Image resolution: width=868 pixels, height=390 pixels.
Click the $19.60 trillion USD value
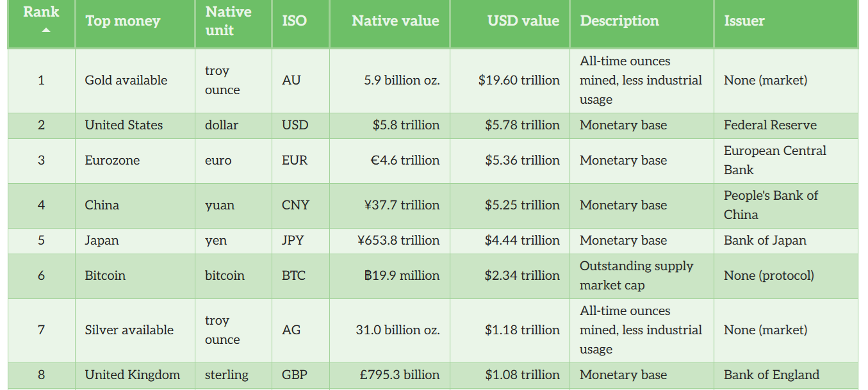519,80
